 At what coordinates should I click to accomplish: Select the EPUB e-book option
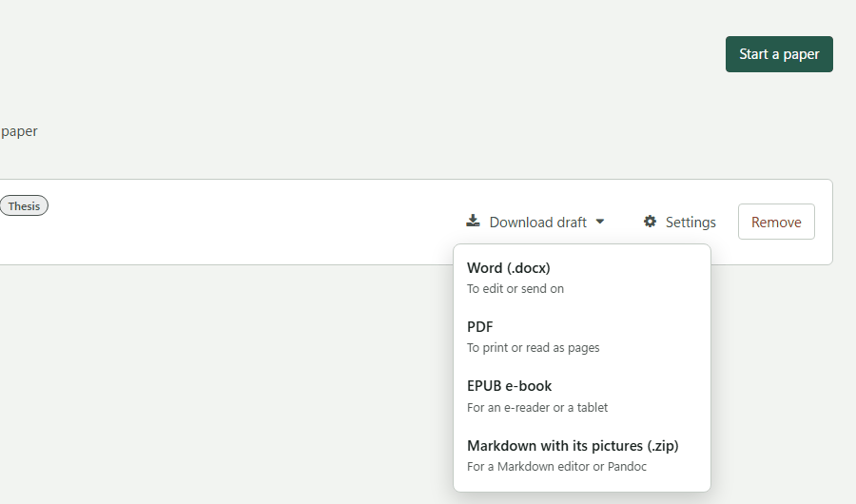pyautogui.click(x=582, y=397)
